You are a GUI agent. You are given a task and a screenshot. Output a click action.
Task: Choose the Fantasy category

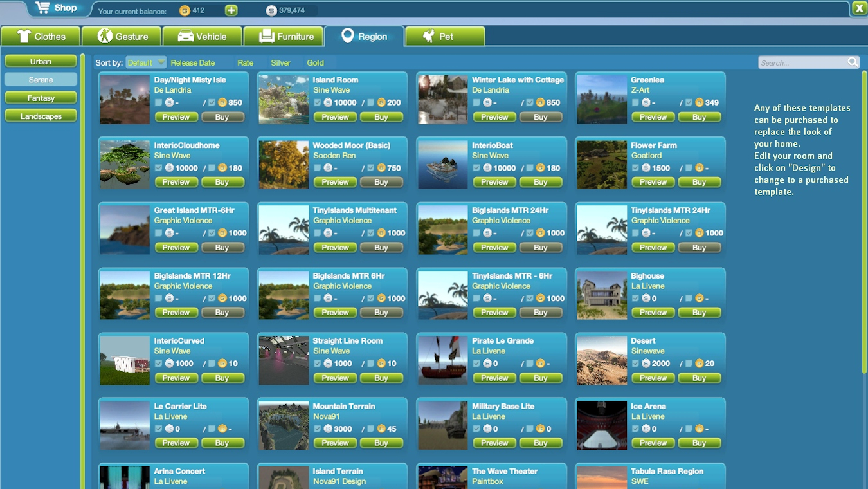(x=41, y=98)
